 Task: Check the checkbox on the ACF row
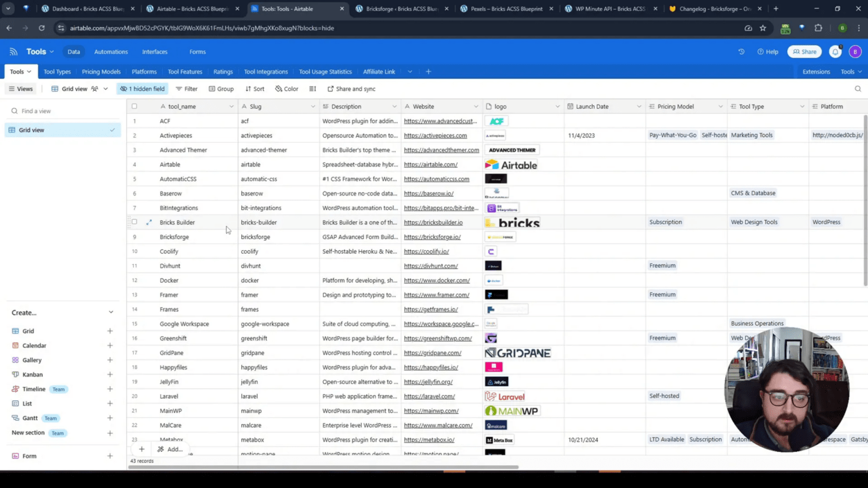tap(134, 121)
